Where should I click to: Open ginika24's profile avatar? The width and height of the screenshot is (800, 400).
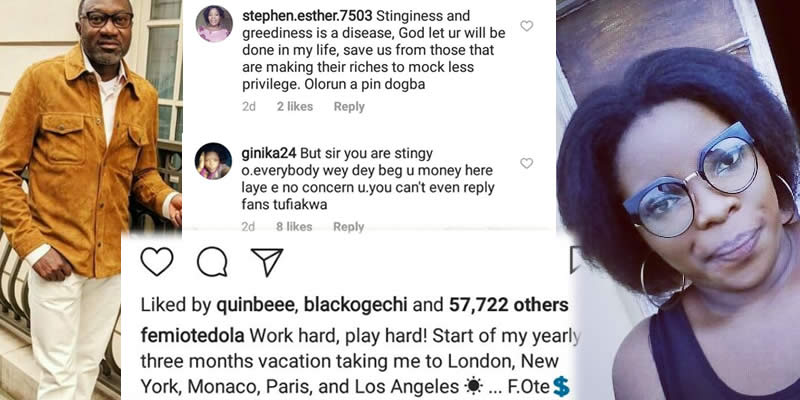(214, 160)
